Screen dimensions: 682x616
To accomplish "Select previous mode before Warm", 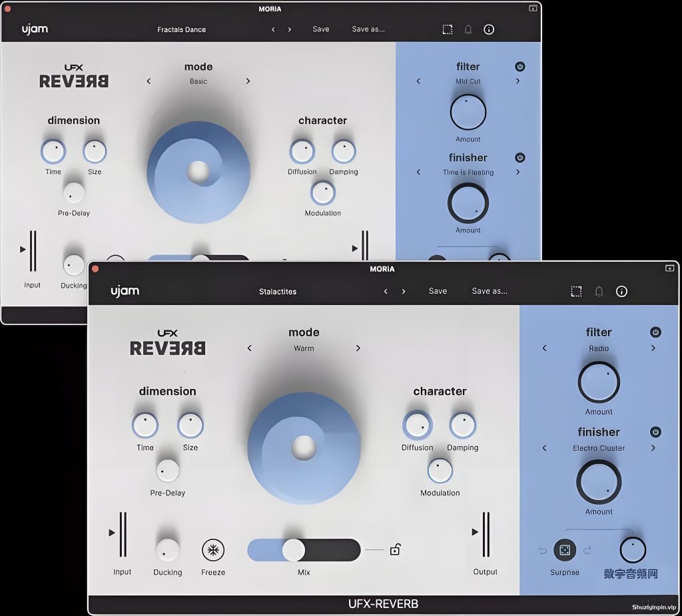I will pos(250,348).
